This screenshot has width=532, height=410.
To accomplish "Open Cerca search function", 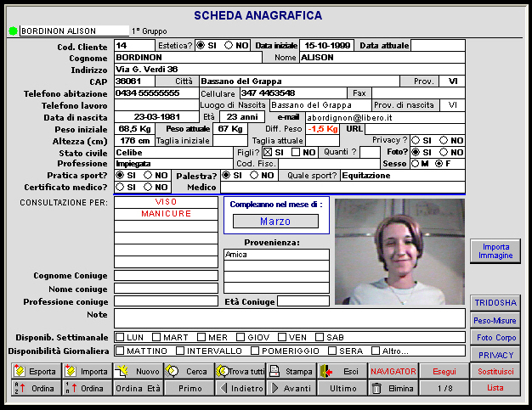I will [189, 371].
